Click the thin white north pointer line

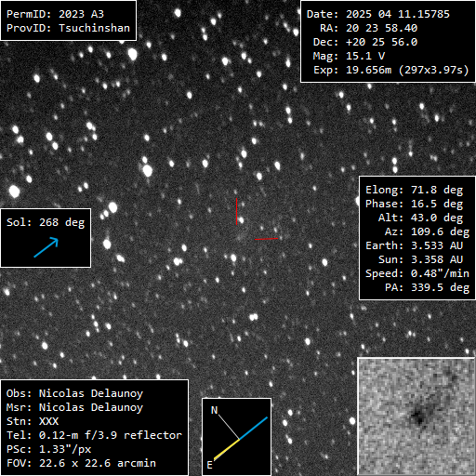pyautogui.click(x=229, y=427)
